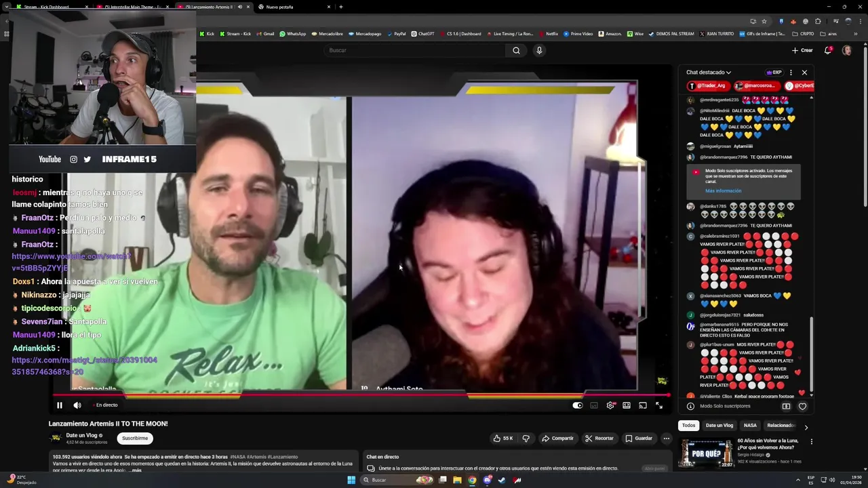
Task: Open the Windows Start button
Action: click(351, 480)
